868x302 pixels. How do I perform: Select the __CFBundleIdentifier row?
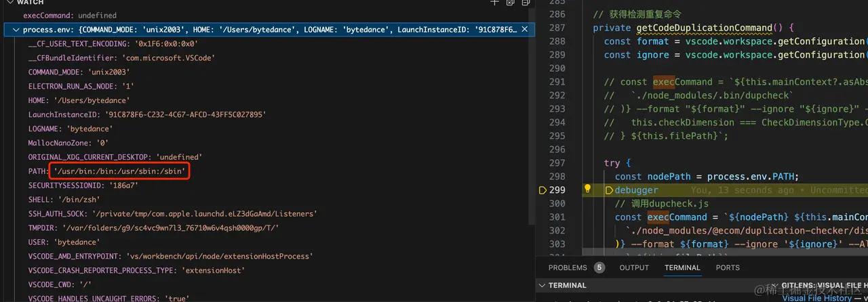pyautogui.click(x=268, y=58)
